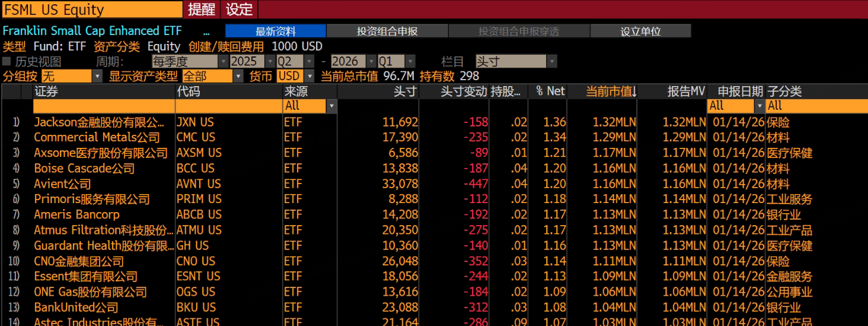Select the ONE Gas股份有限公司 holding
868x326 pixels.
click(90, 292)
